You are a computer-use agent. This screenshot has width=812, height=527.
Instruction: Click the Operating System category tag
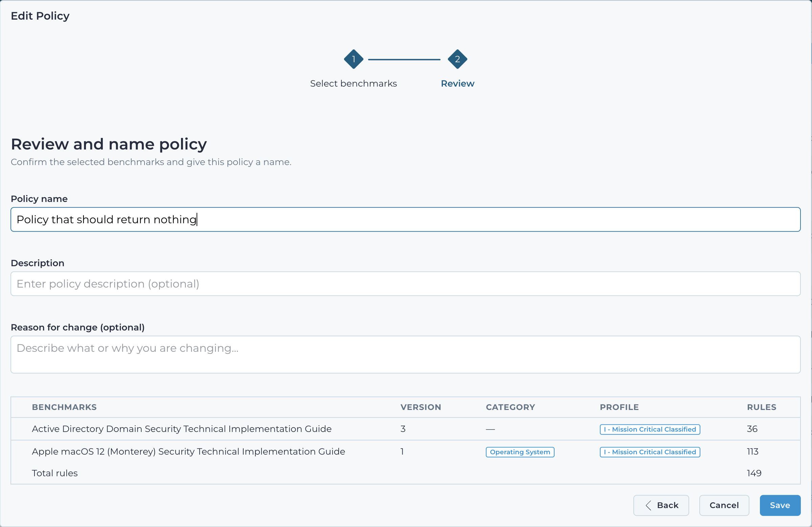tap(520, 452)
